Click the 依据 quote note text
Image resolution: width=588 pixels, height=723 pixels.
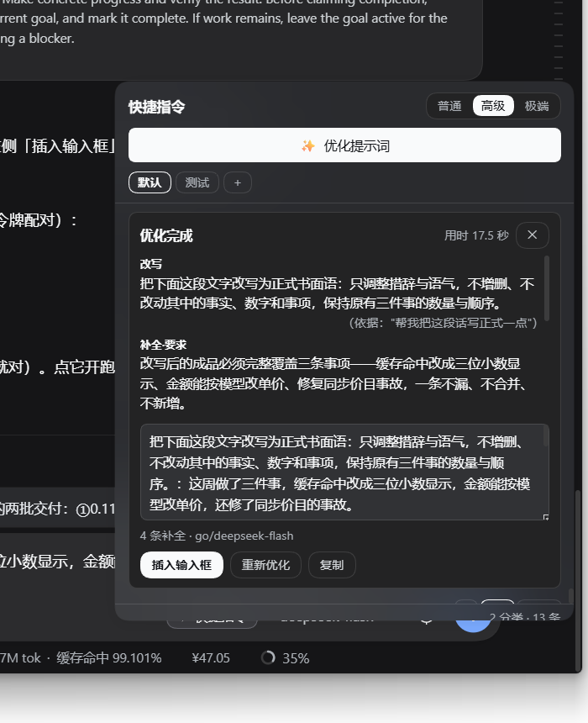pyautogui.click(x=443, y=323)
